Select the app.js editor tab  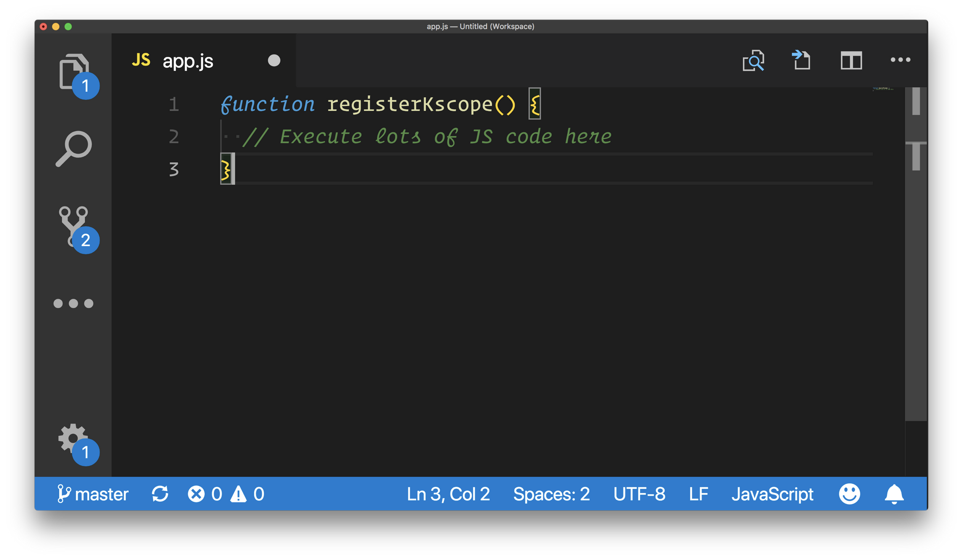pos(188,61)
